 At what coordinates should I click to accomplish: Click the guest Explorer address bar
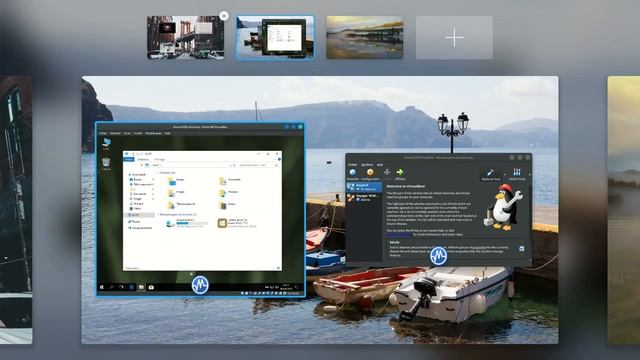coord(192,165)
